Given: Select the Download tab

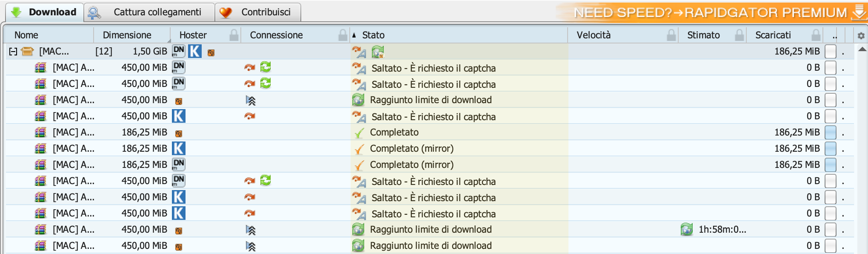Looking at the screenshot, I should pos(44,12).
